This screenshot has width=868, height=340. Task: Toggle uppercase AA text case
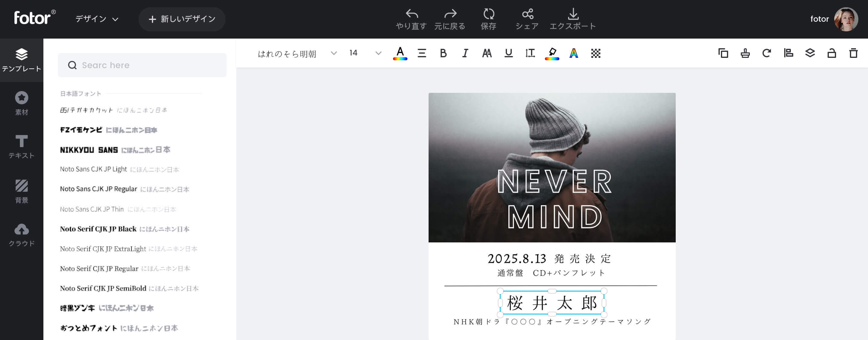coord(487,53)
